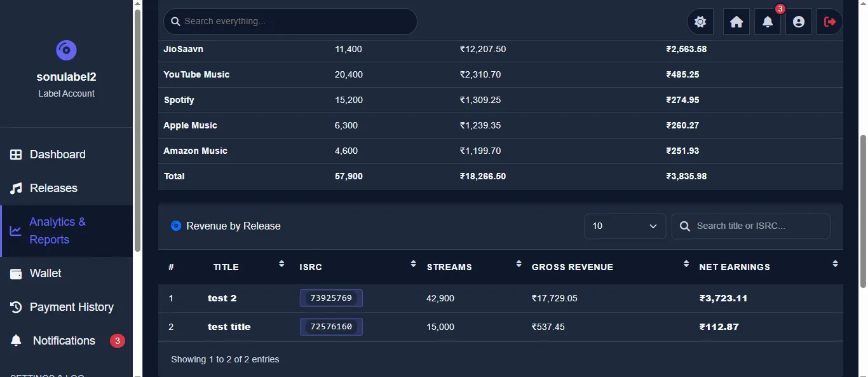Sort by Net Earnings column arrows
The height and width of the screenshot is (377, 868).
point(835,263)
